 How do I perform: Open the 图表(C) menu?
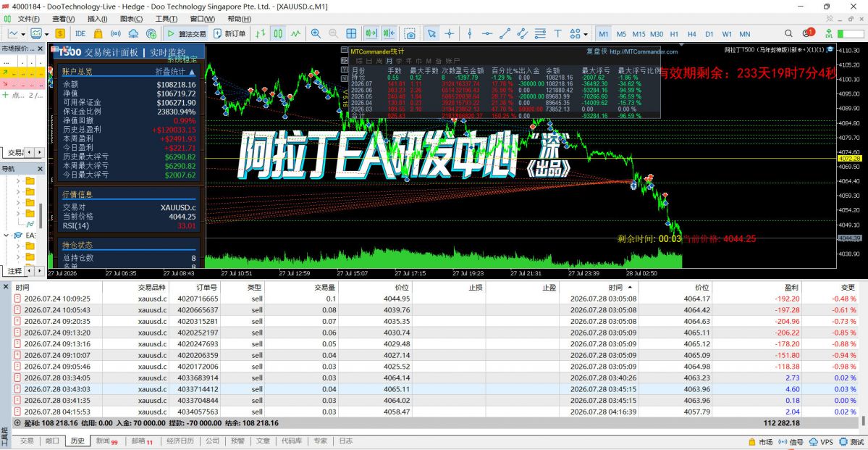click(130, 19)
